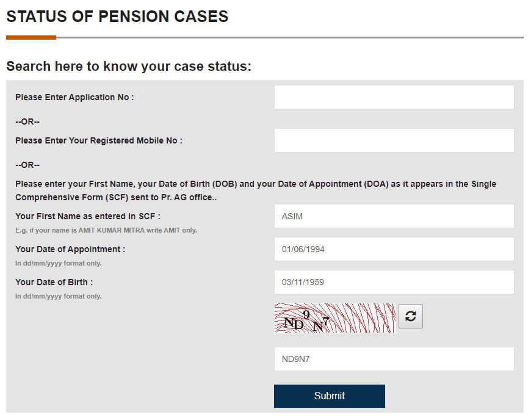The width and height of the screenshot is (531, 420).
Task: Click format hint below Date of Appointment label
Action: [58, 263]
